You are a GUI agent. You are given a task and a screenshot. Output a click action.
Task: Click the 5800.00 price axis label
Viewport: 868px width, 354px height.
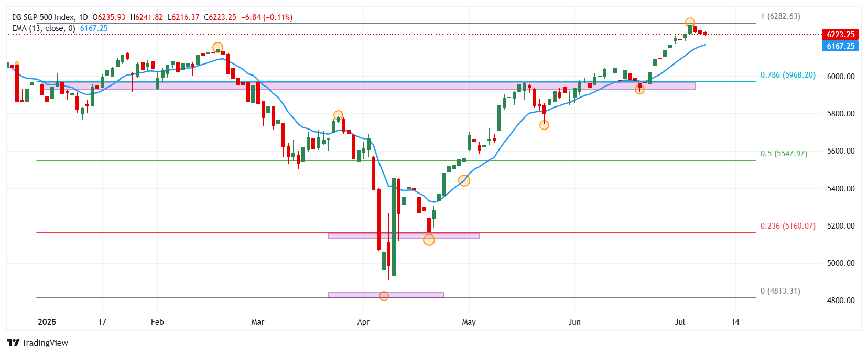tap(841, 113)
